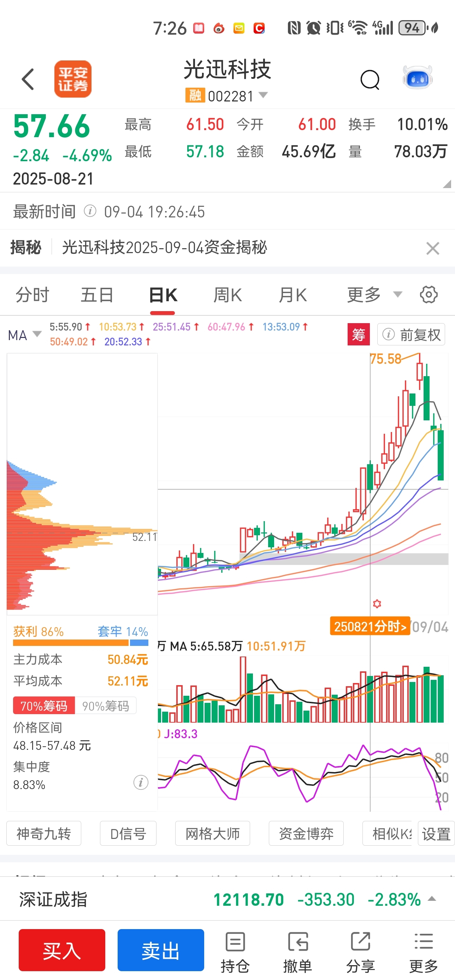This screenshot has width=455, height=980.
Task: Open the robot assistant icon
Action: click(x=417, y=78)
